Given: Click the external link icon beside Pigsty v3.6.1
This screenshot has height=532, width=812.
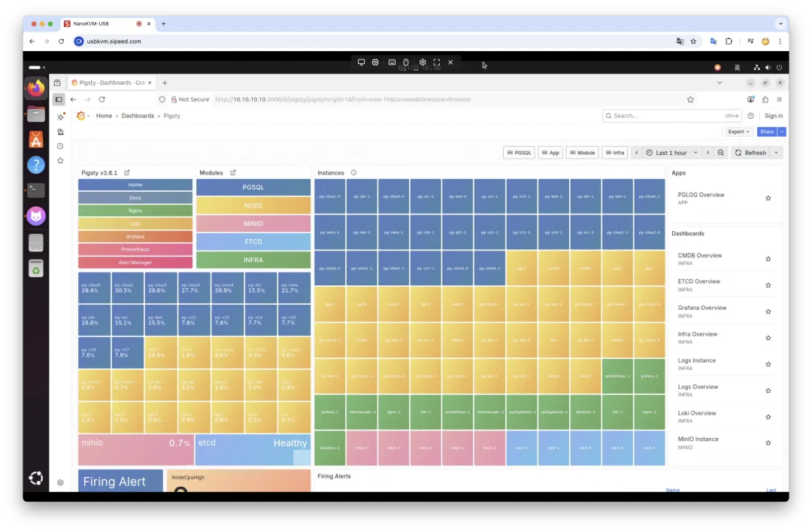Looking at the screenshot, I should (127, 172).
